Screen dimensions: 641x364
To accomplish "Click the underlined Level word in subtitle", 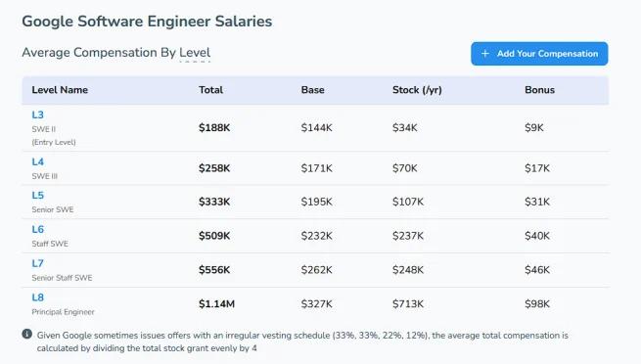I will (195, 53).
